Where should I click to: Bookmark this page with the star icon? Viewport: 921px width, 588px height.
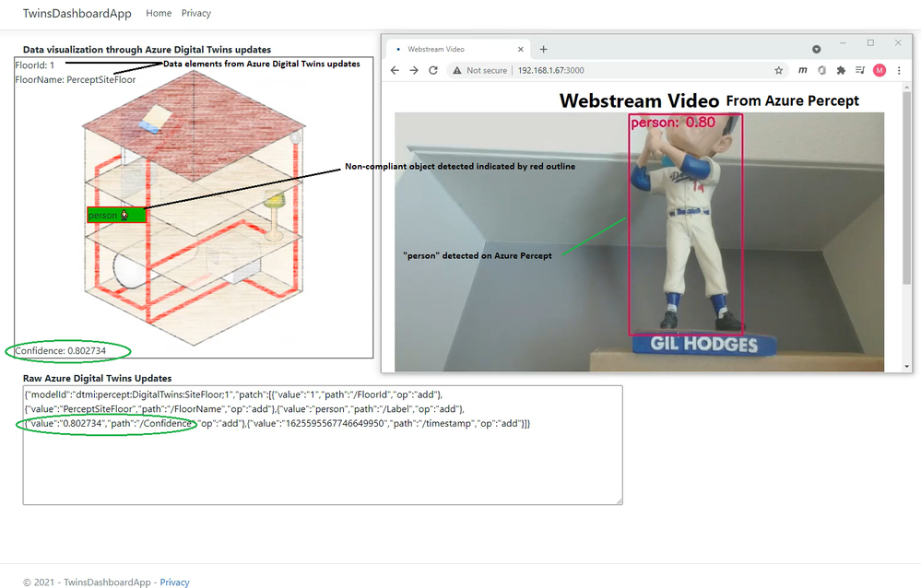click(779, 70)
